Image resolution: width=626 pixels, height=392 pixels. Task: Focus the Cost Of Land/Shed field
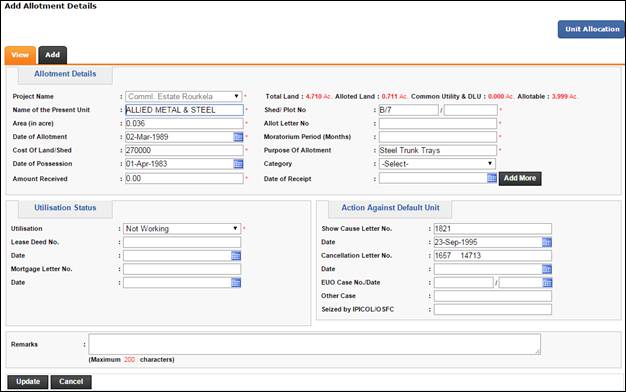[x=184, y=150]
